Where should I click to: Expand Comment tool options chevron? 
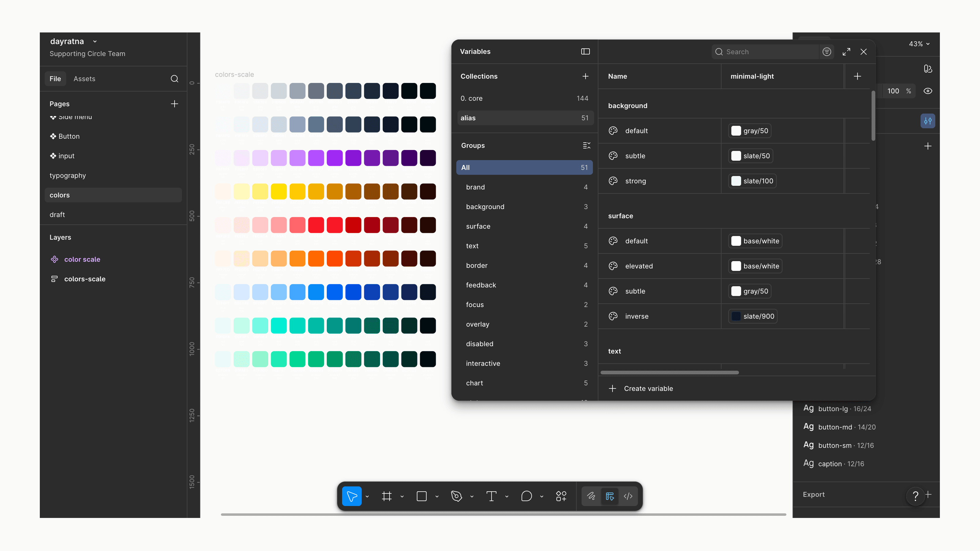541,497
